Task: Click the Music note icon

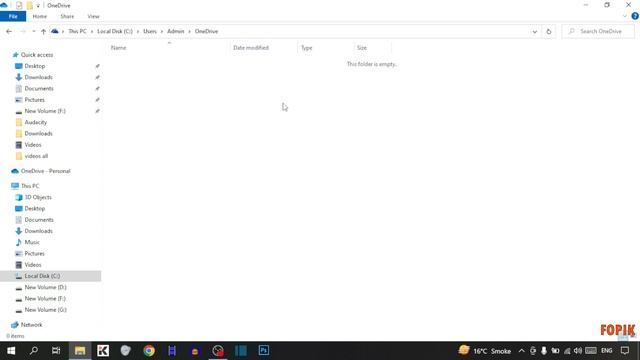Action: (x=19, y=242)
